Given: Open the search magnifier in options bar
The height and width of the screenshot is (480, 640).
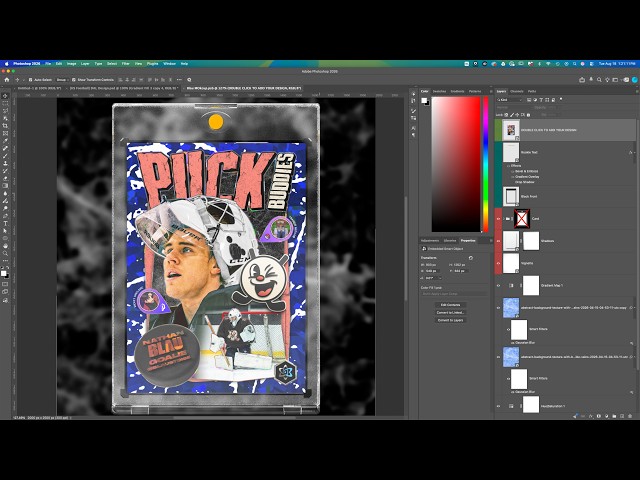Looking at the screenshot, I should coord(599,80).
